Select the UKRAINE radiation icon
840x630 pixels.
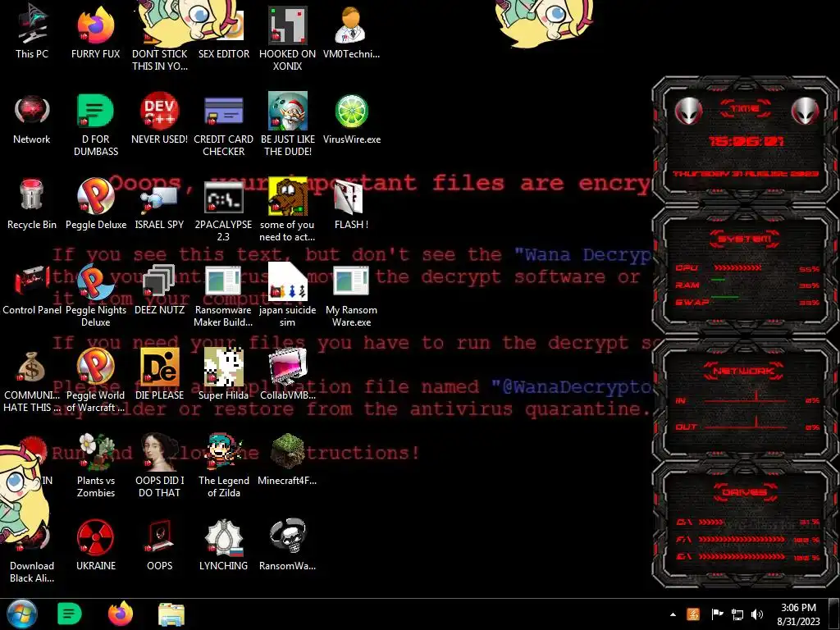(x=95, y=545)
